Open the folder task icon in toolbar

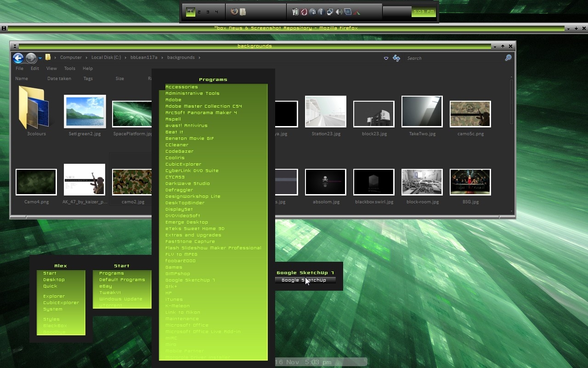point(243,12)
